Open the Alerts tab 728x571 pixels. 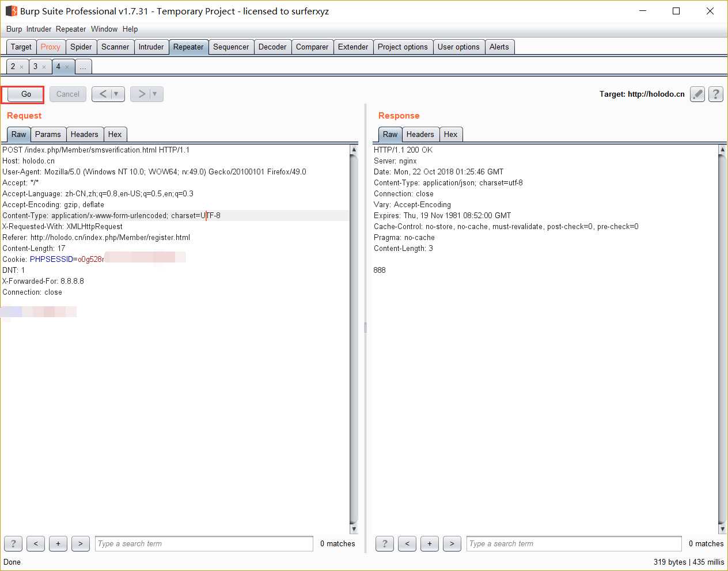[x=499, y=47]
